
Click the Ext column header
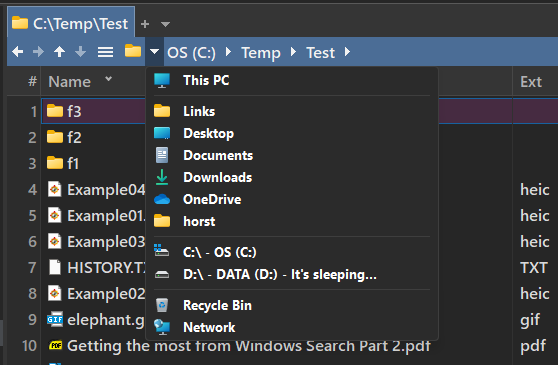click(x=531, y=82)
